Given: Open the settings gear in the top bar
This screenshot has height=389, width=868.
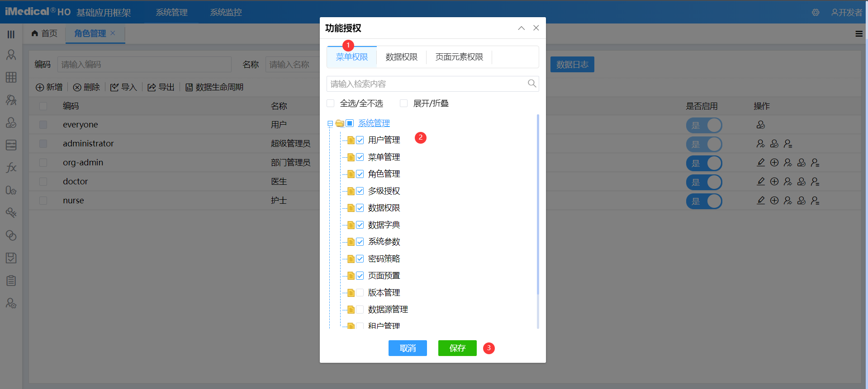Looking at the screenshot, I should 816,13.
